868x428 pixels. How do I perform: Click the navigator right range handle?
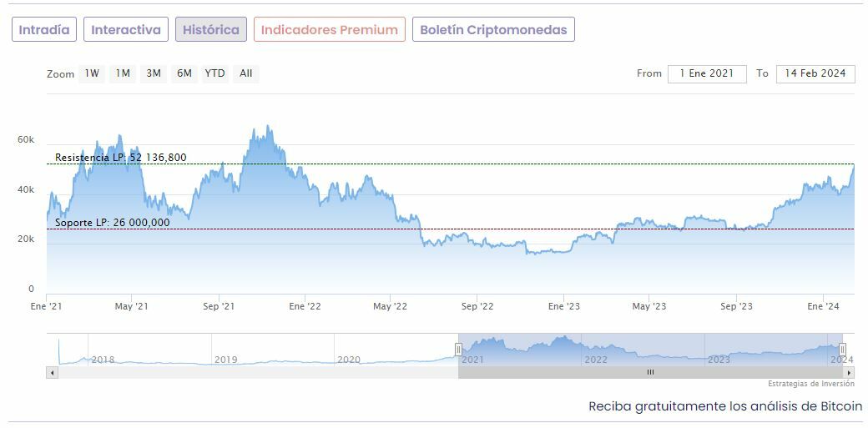pyautogui.click(x=842, y=349)
